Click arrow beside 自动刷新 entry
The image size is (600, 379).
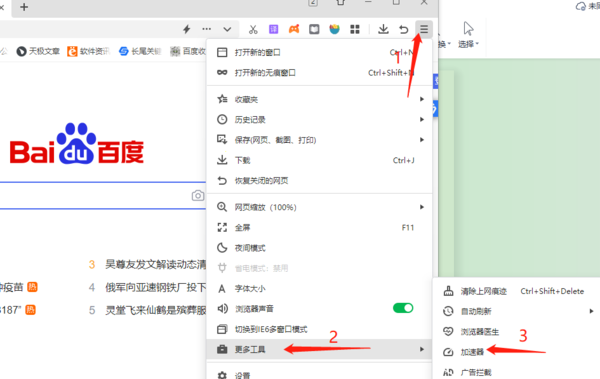591,311
